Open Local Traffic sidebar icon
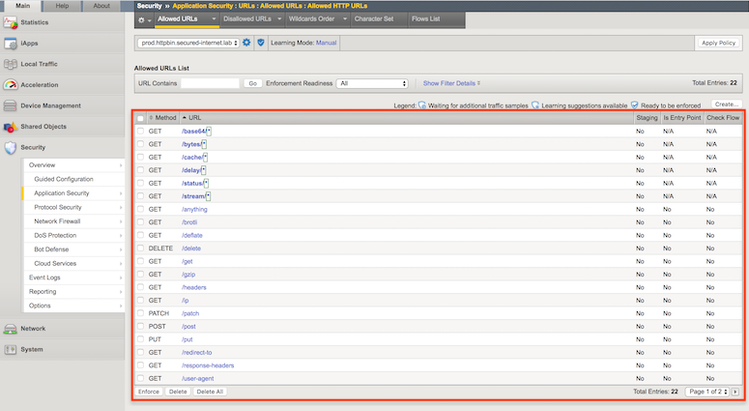749x411 pixels. point(10,65)
